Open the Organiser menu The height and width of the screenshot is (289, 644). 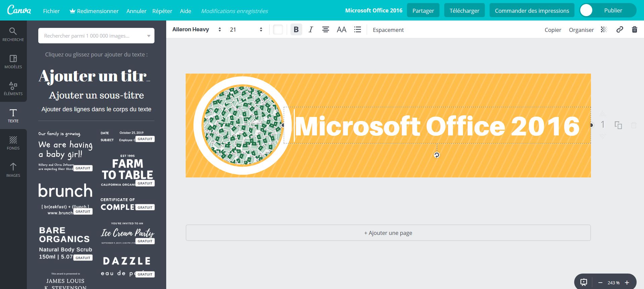point(581,30)
